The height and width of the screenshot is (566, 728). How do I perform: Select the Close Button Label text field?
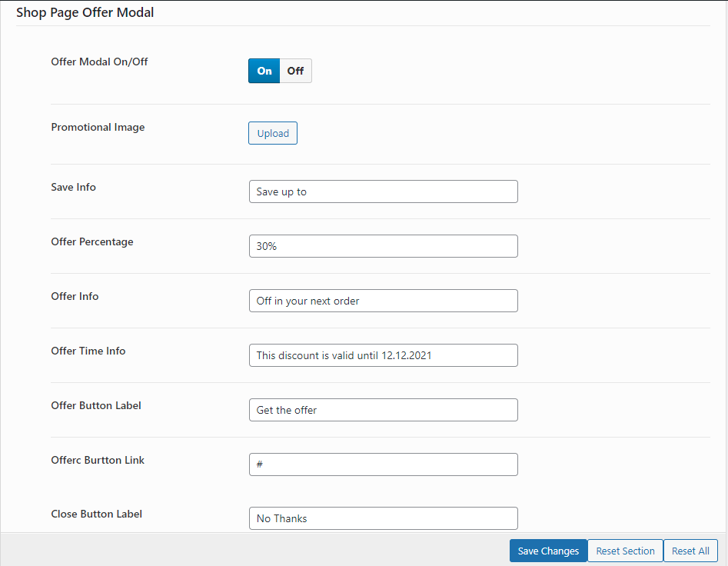tap(383, 518)
